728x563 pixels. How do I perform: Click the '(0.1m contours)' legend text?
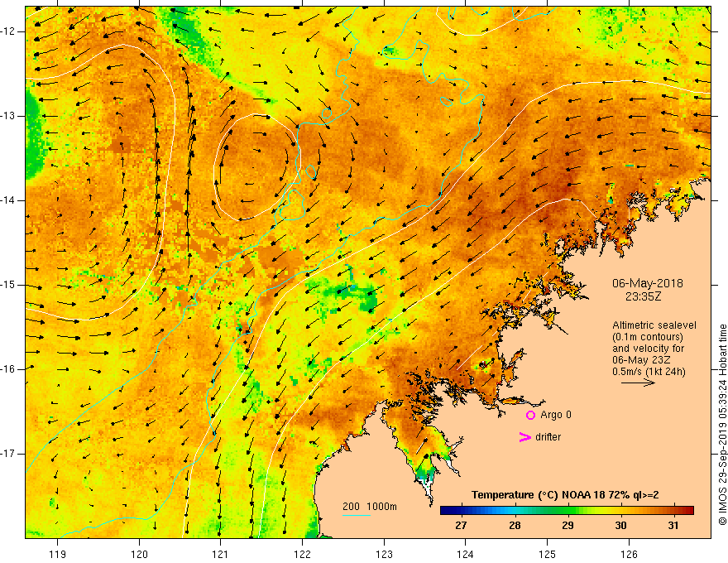click(x=647, y=337)
